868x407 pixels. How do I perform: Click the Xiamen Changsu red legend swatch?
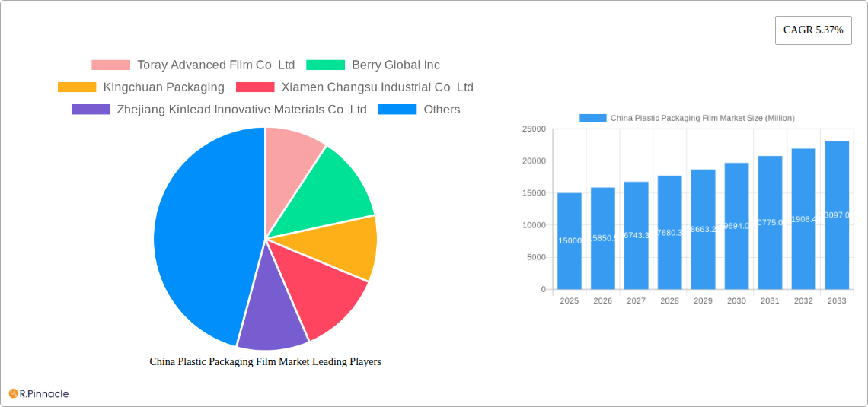click(255, 87)
